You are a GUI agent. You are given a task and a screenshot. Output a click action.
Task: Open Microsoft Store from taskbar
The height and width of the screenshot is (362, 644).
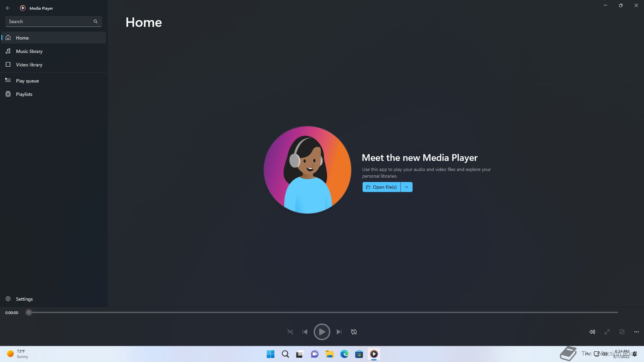coord(359,354)
